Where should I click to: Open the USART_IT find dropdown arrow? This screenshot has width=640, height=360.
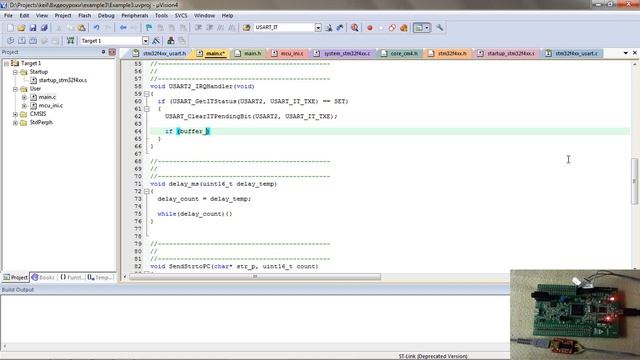pyautogui.click(x=318, y=28)
